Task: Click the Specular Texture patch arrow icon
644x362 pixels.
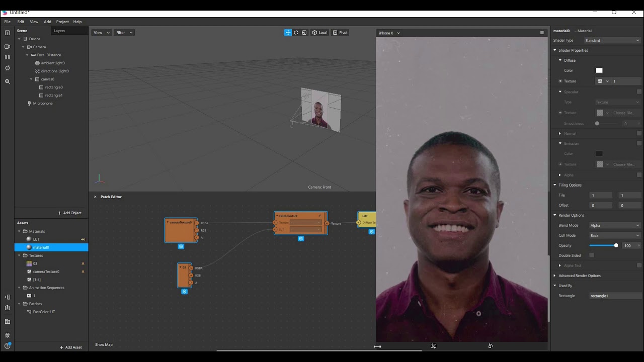Action: (x=560, y=113)
